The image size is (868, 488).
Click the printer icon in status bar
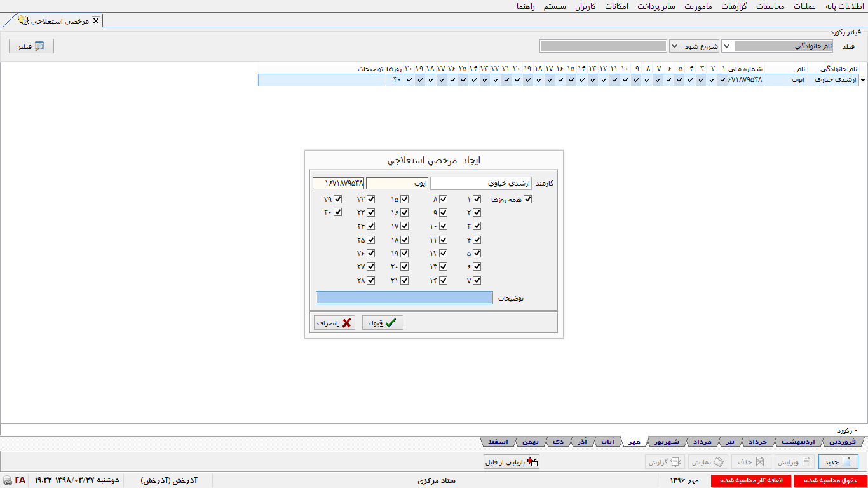pyautogui.click(x=7, y=480)
